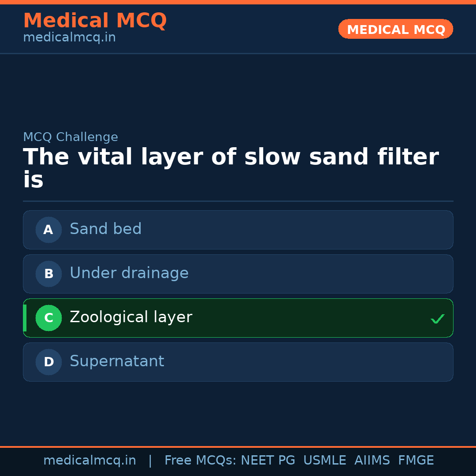This screenshot has height=476, width=476.
Task: Click "NEET PG" in the footer
Action: click(x=268, y=461)
